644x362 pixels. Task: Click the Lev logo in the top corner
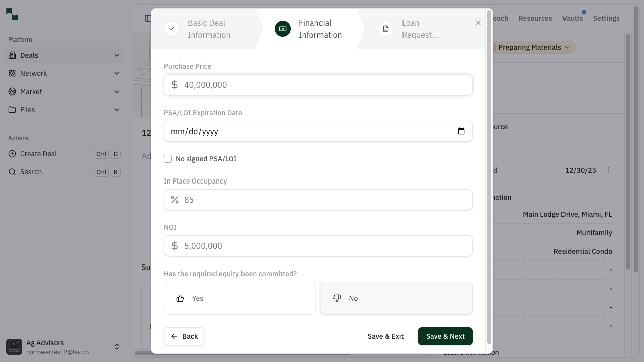pos(12,14)
